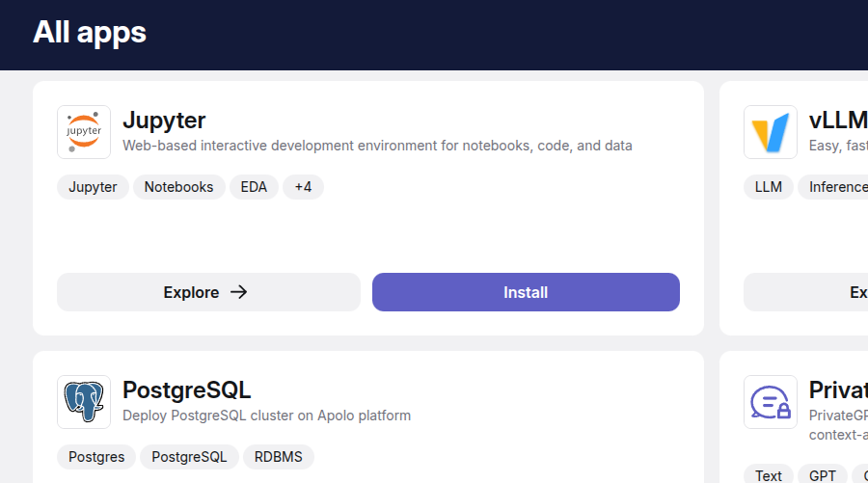This screenshot has width=868, height=483.
Task: Select the Notebooks tag chip
Action: [x=178, y=187]
